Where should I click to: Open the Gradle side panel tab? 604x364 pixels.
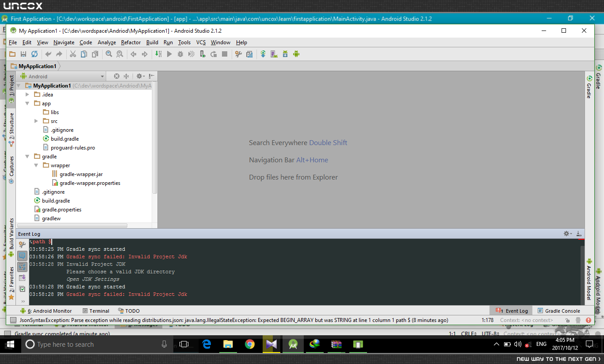click(x=589, y=87)
